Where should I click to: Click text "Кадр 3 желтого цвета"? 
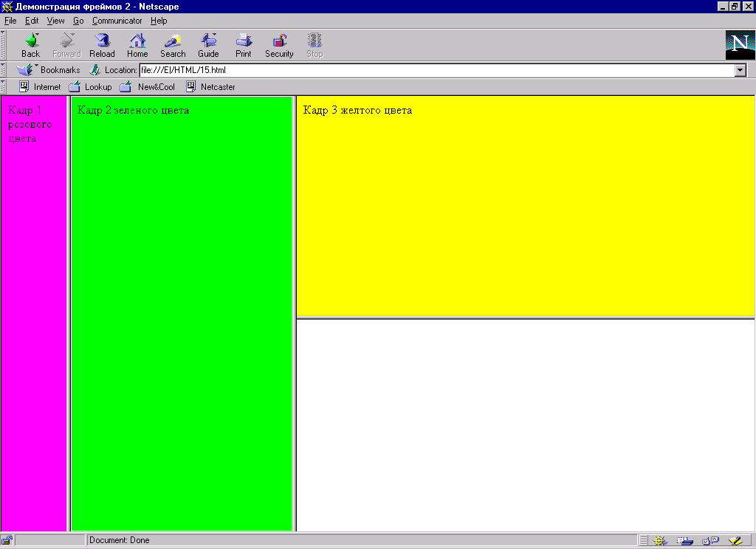pos(357,111)
